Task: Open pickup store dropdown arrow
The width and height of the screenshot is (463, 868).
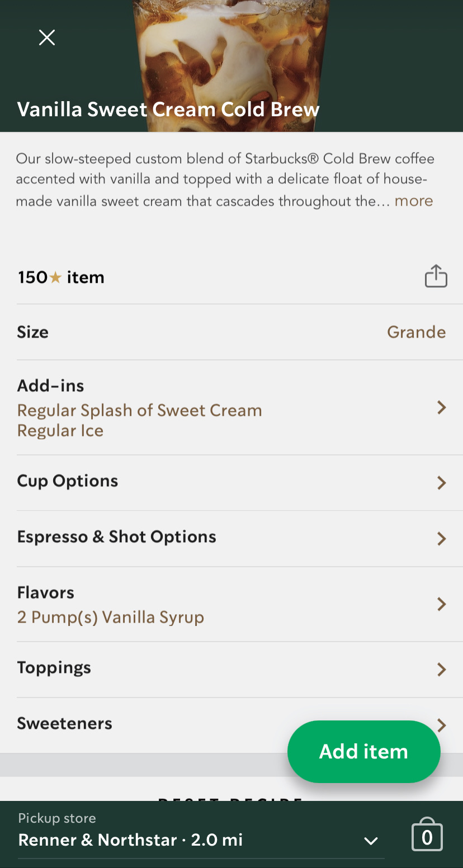Action: click(371, 841)
